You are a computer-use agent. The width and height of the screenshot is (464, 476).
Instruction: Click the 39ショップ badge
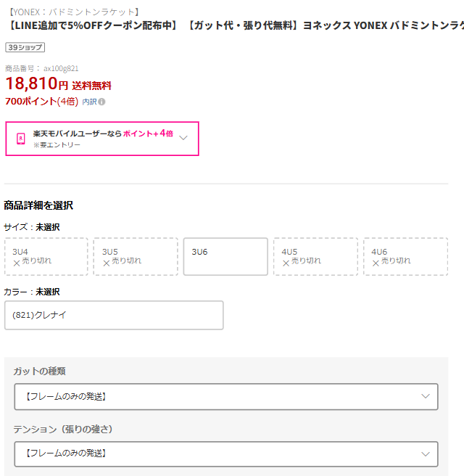(25, 47)
